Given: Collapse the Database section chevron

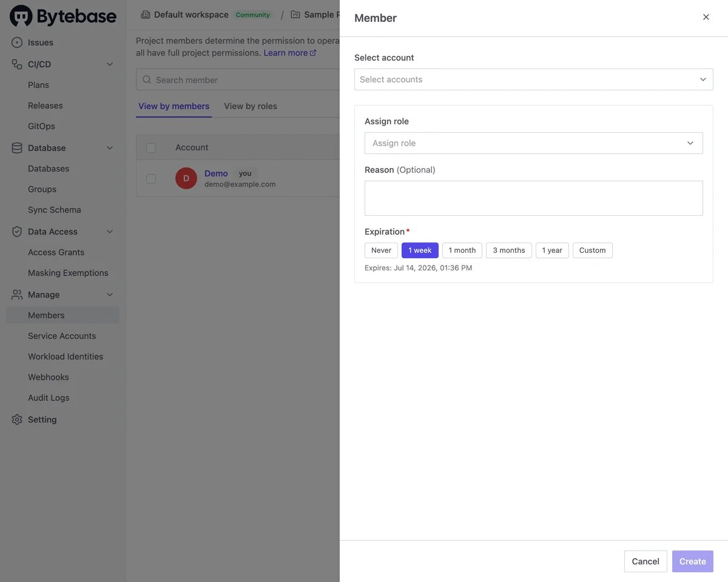Looking at the screenshot, I should point(110,148).
